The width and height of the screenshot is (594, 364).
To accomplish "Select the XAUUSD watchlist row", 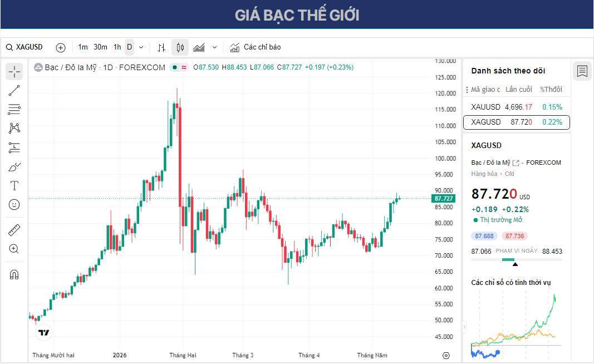I will 517,107.
